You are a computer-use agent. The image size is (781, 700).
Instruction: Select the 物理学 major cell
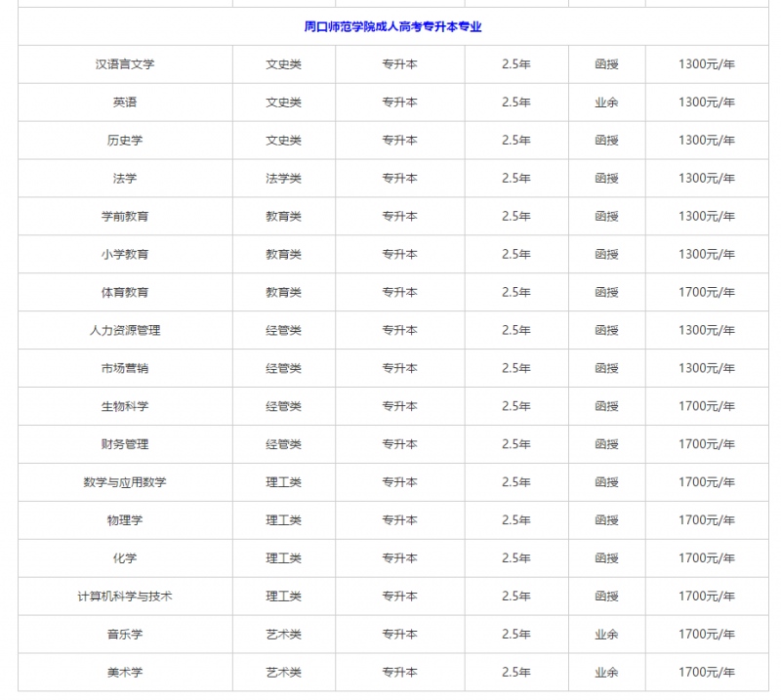[x=125, y=520]
